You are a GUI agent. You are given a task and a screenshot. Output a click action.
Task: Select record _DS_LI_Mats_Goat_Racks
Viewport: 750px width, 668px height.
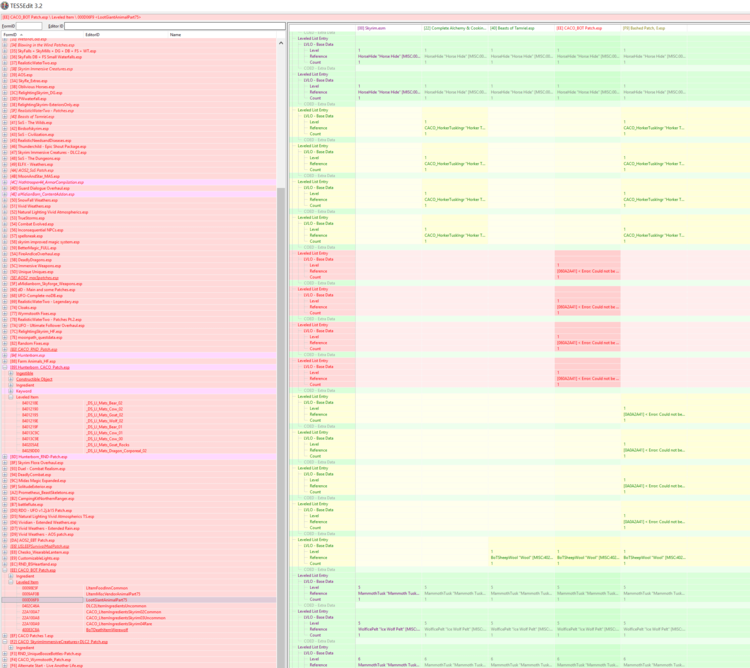pyautogui.click(x=139, y=445)
